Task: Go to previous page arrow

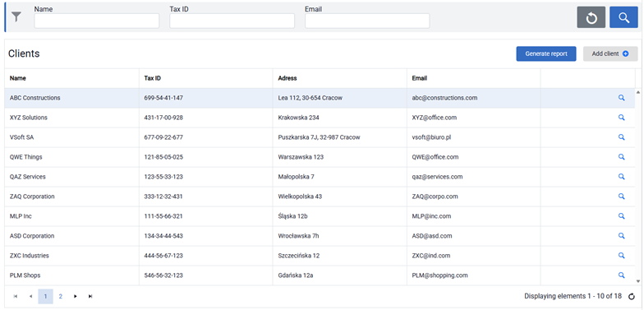Action: coord(31,296)
